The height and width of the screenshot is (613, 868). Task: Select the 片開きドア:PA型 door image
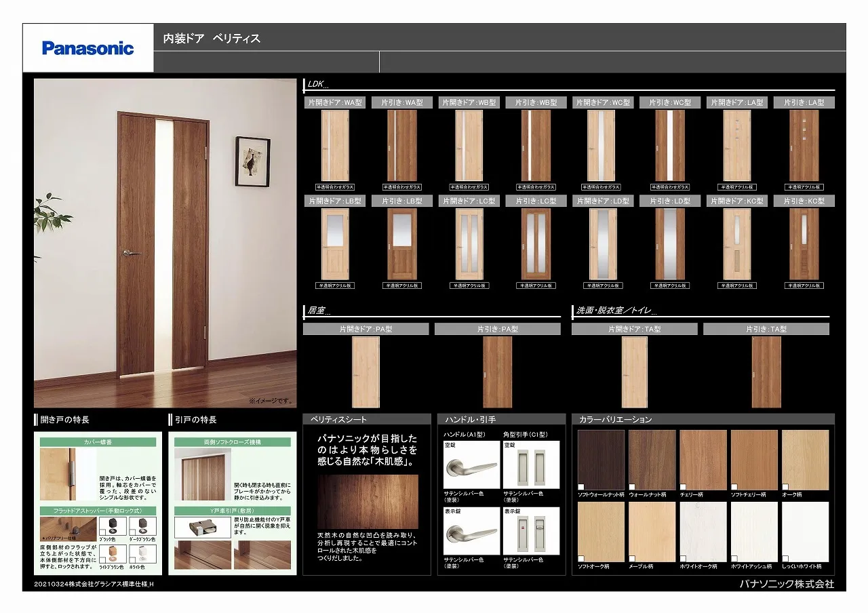(366, 372)
